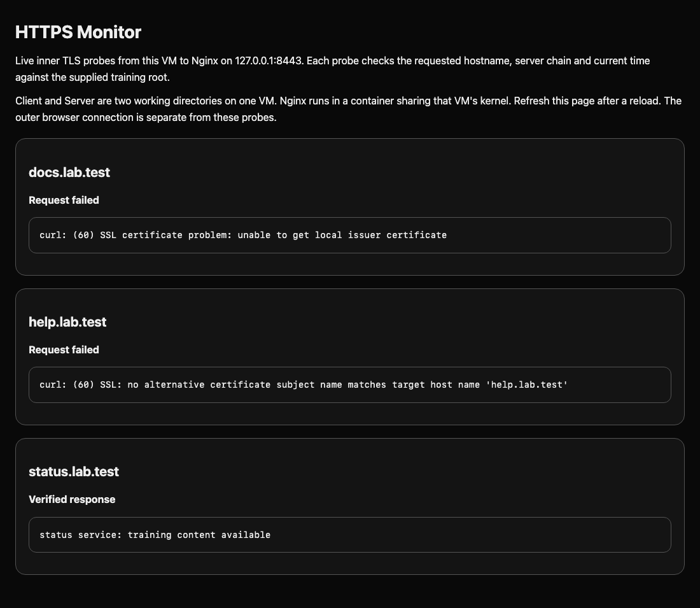Click the 'unable to get local issuer certificate' error
Screen dimensions: 700x608
pyautogui.click(x=350, y=236)
